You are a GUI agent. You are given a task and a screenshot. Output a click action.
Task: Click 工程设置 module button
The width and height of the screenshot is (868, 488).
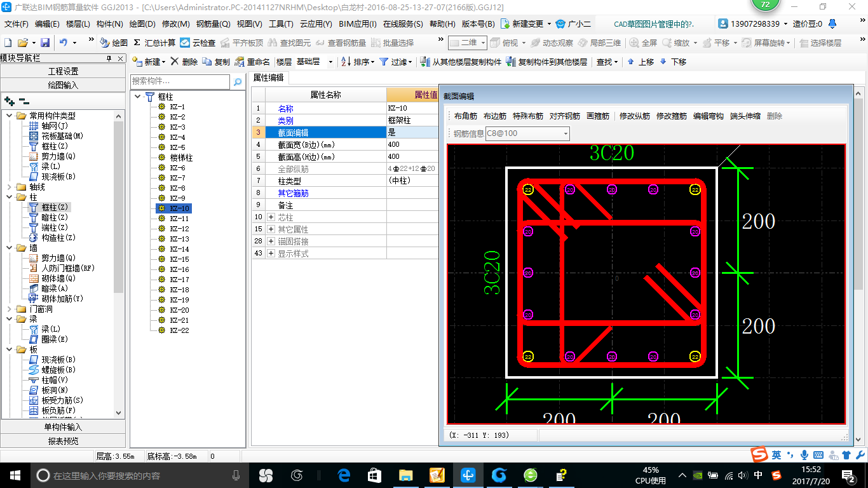(x=64, y=71)
